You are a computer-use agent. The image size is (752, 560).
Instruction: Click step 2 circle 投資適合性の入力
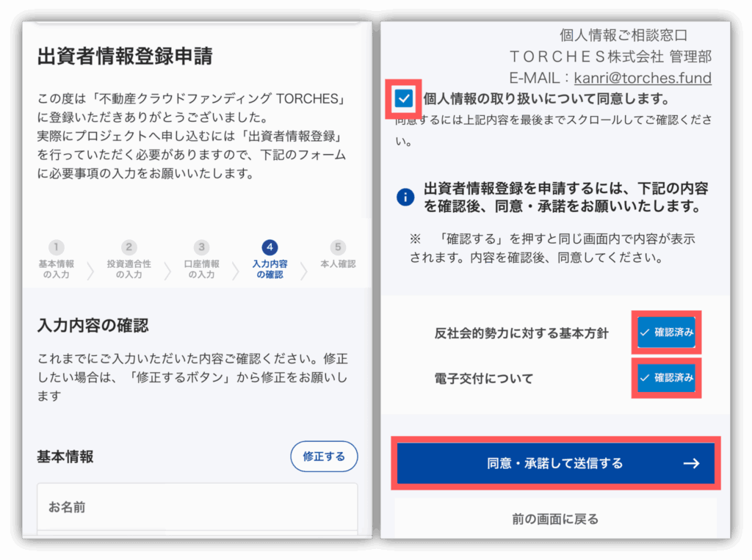129,247
